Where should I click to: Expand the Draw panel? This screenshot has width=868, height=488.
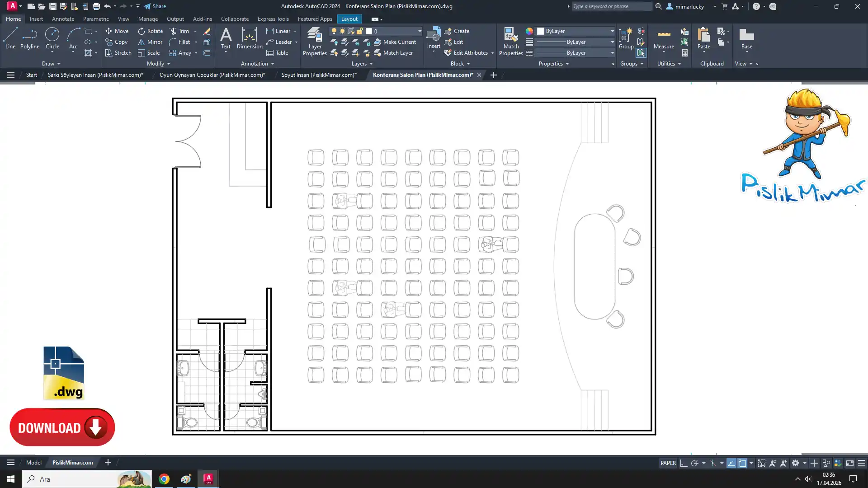click(51, 64)
